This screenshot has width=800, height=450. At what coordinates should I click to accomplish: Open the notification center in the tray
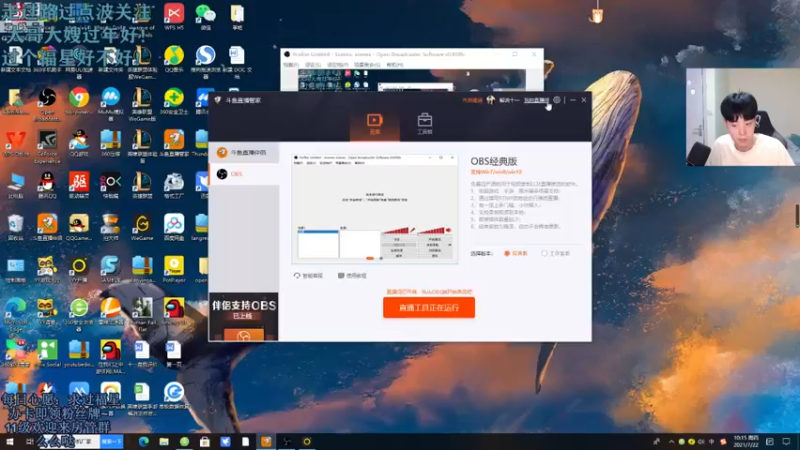(x=786, y=442)
